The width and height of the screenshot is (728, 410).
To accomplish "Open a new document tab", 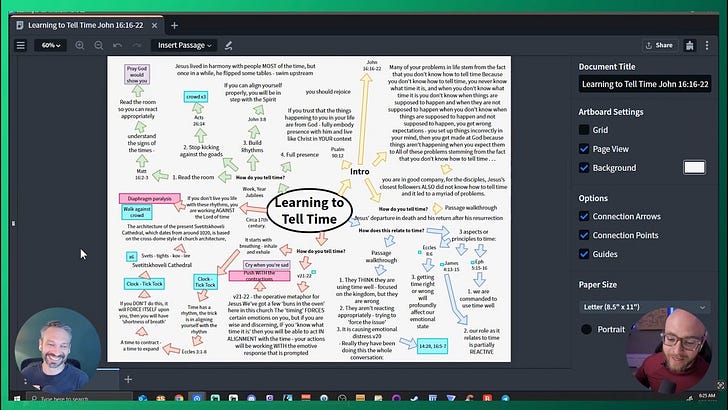I will pos(175,26).
